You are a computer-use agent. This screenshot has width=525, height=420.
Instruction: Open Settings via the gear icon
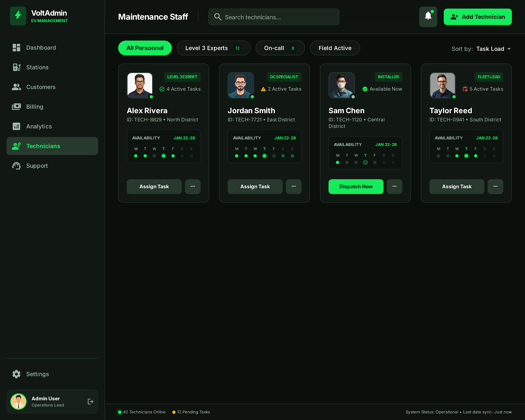point(16,374)
